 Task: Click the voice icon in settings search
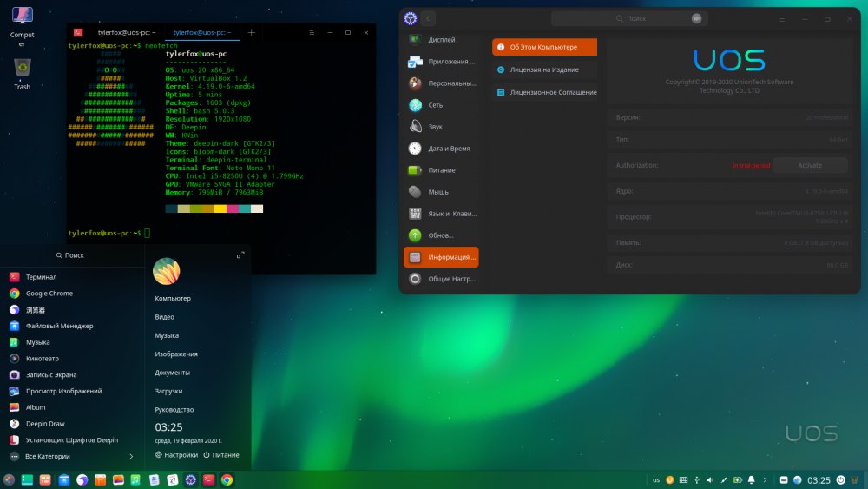[x=696, y=18]
